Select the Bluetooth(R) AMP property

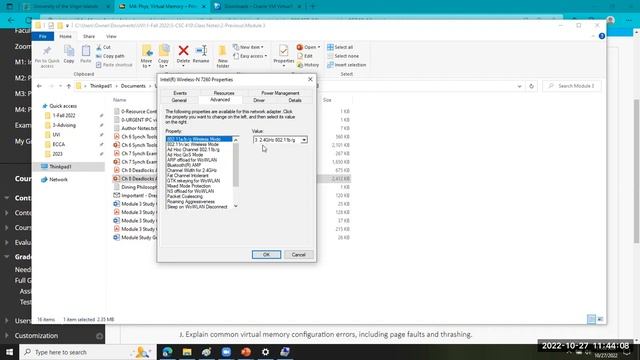184,165
